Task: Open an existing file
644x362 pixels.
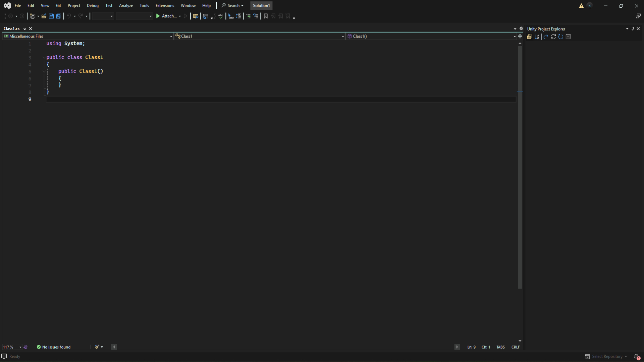Action: pyautogui.click(x=44, y=16)
